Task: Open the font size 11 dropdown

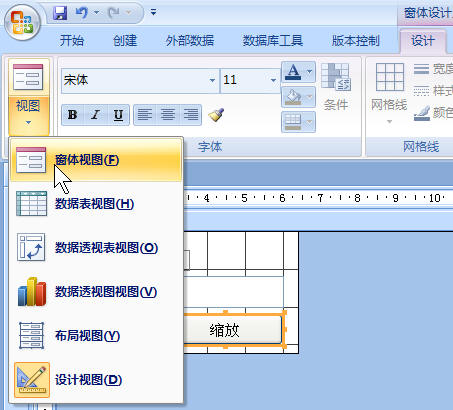Action: (x=273, y=80)
